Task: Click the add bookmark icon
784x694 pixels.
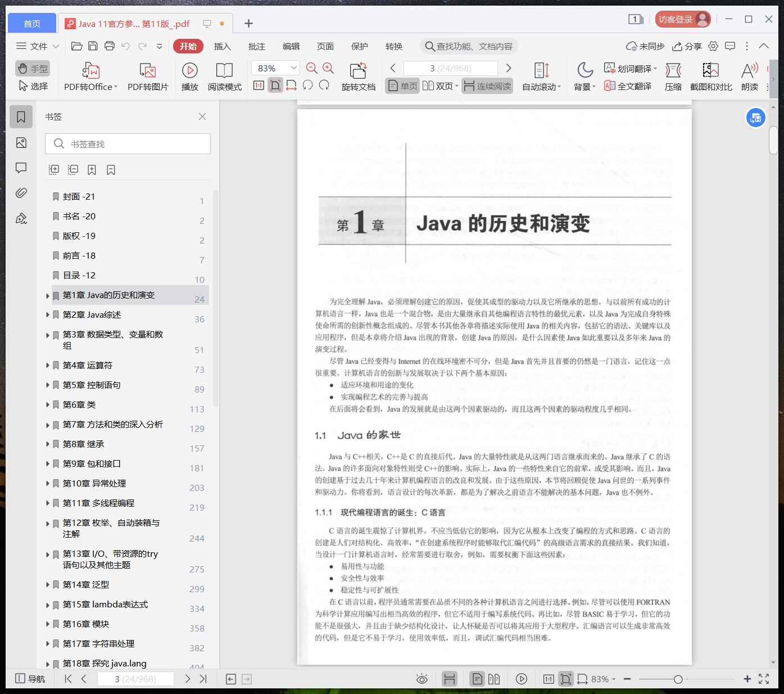Action: (x=92, y=169)
